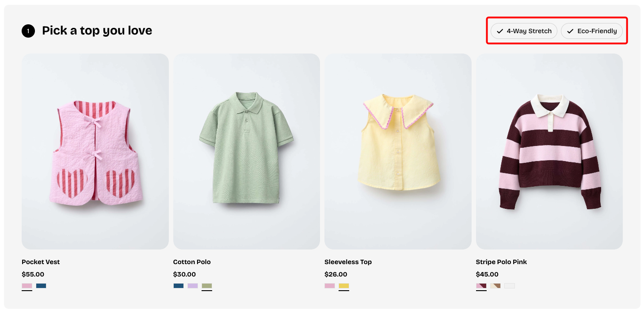
Task: Click the Sleeveless Top product name
Action: [348, 262]
